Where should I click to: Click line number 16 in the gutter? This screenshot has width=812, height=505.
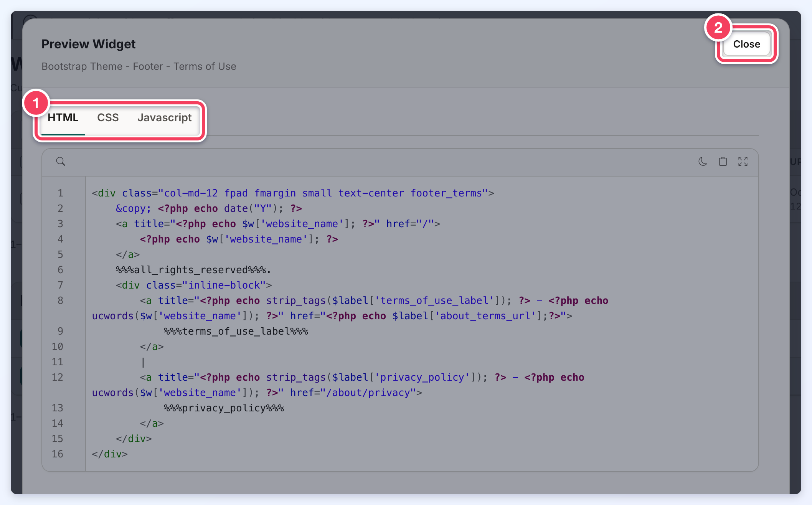58,454
